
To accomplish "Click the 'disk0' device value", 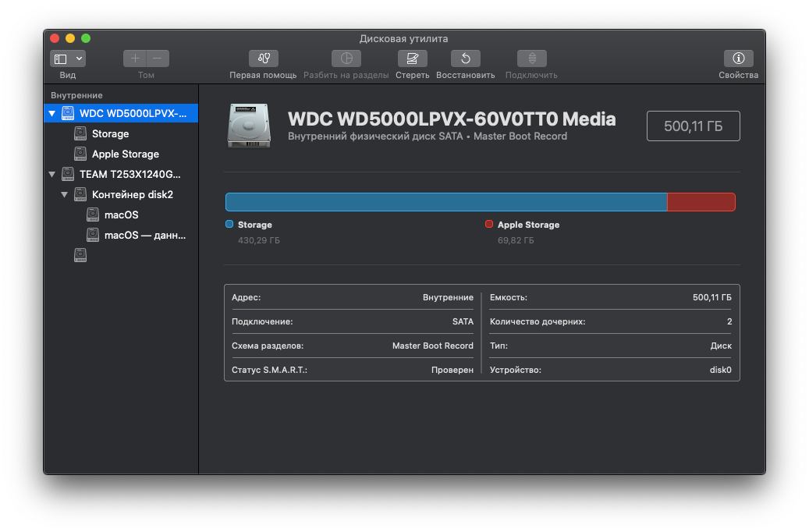I will 720,370.
